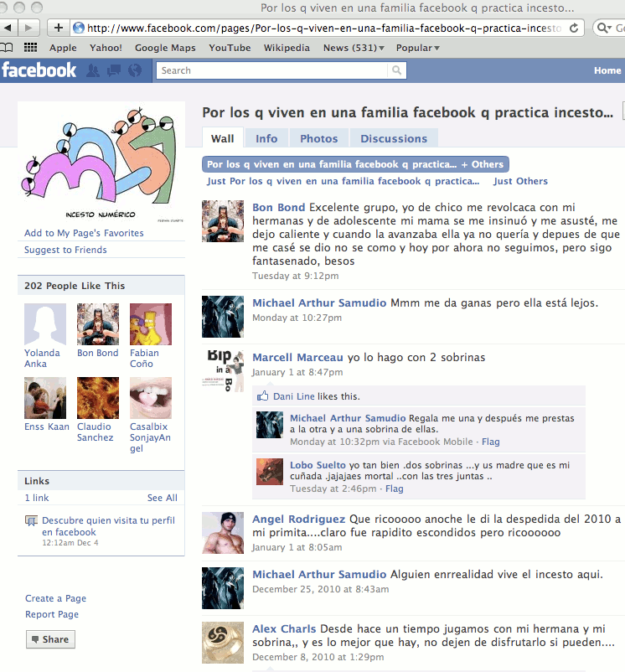The image size is (625, 672).
Task: Click the browser address bar URL
Action: click(324, 28)
